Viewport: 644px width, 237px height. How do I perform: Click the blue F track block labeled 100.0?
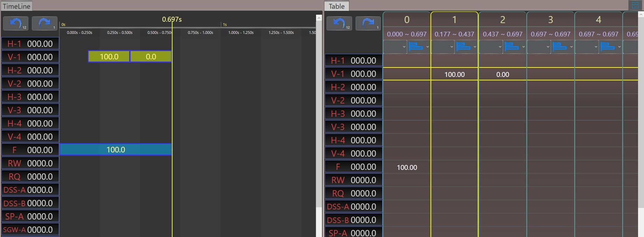point(115,150)
